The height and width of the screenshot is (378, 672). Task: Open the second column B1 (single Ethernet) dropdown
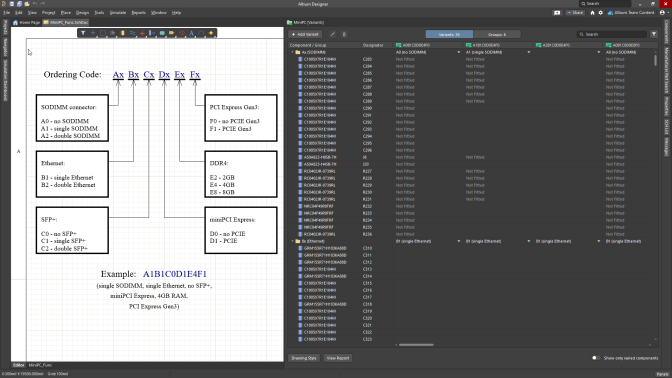[528, 241]
